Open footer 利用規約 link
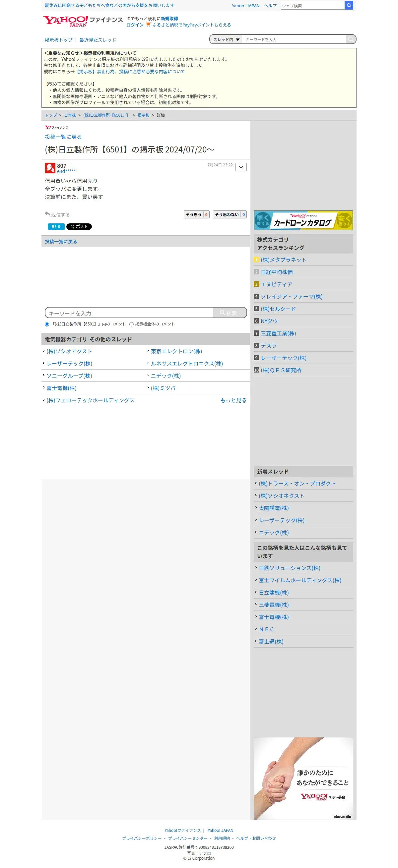This screenshot has height=868, width=398. click(222, 839)
